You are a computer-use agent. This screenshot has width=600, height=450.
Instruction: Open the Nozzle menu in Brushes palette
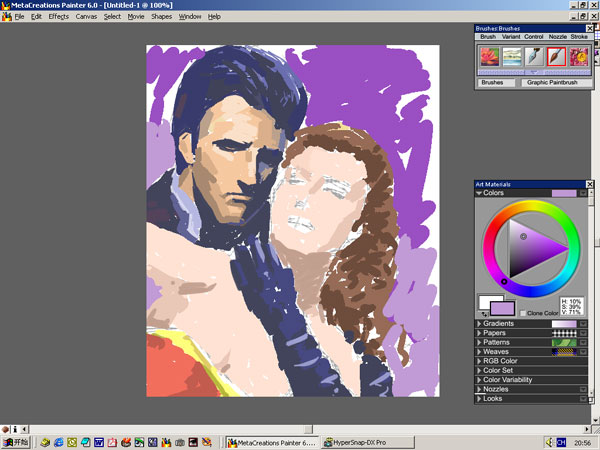(558, 37)
